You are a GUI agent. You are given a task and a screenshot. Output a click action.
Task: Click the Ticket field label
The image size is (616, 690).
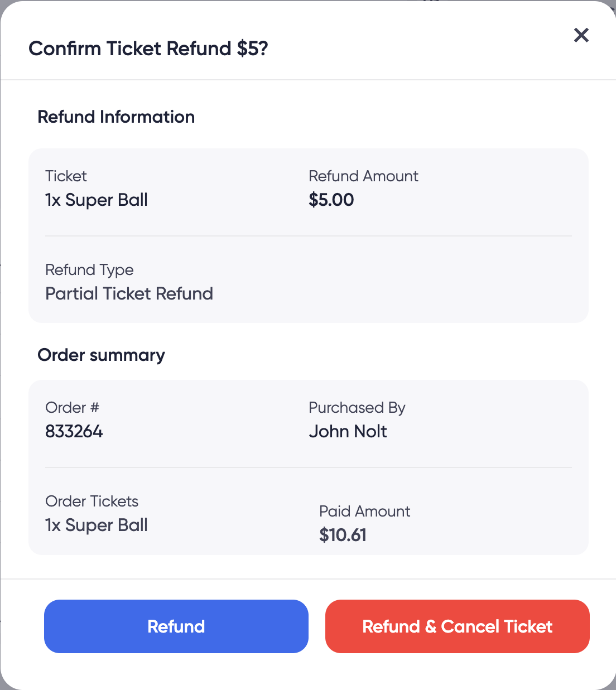66,176
